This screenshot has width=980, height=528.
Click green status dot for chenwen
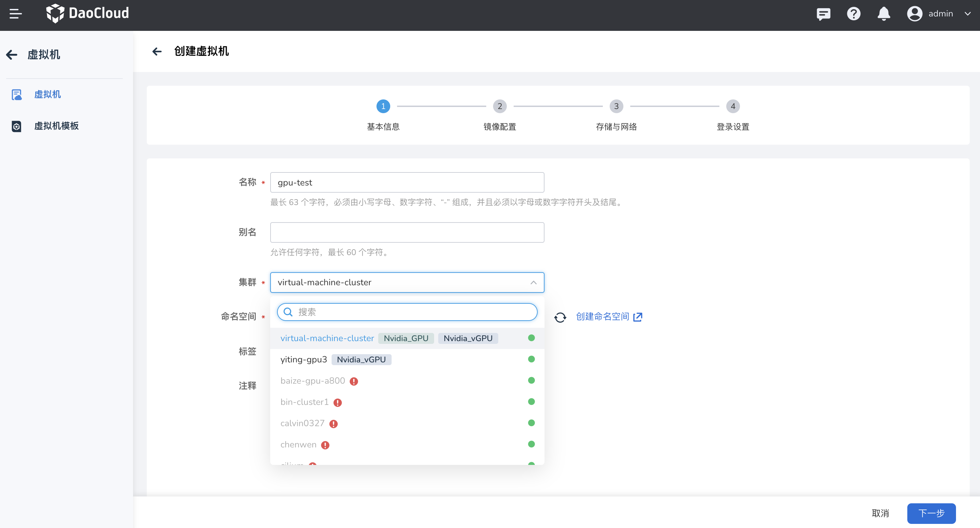pos(531,444)
